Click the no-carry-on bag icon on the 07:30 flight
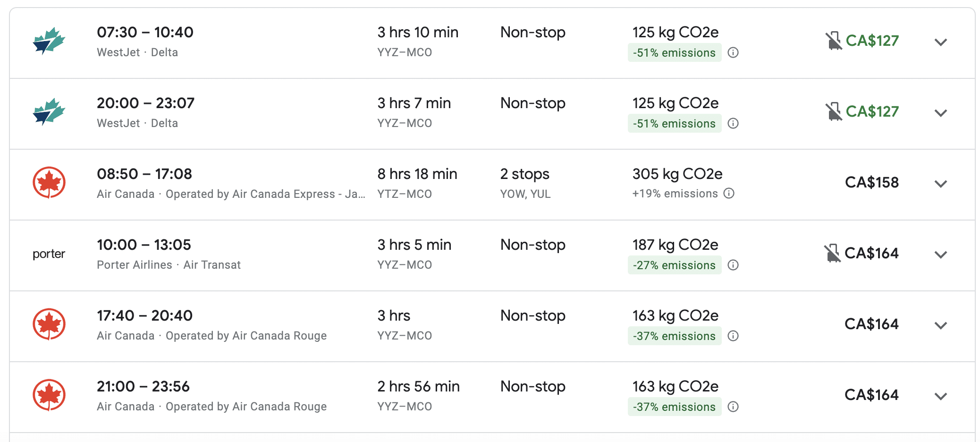Image resolution: width=980 pixels, height=442 pixels. (x=833, y=41)
